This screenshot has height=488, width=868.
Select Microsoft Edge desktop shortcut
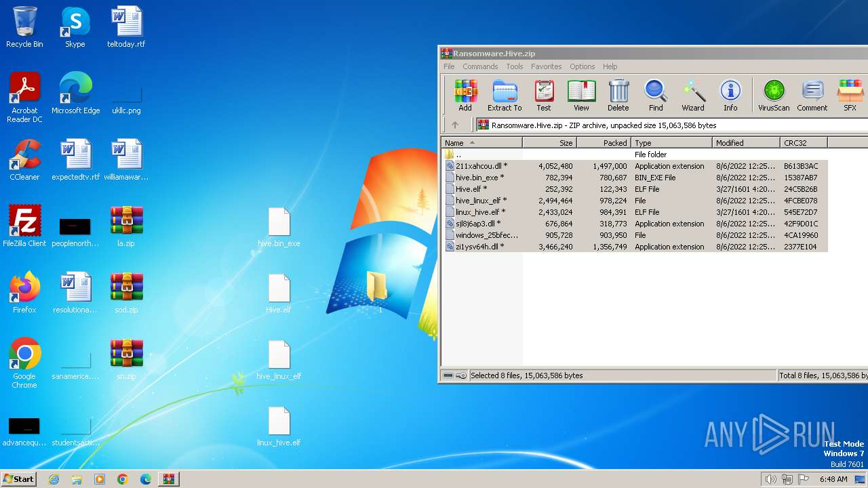75,94
